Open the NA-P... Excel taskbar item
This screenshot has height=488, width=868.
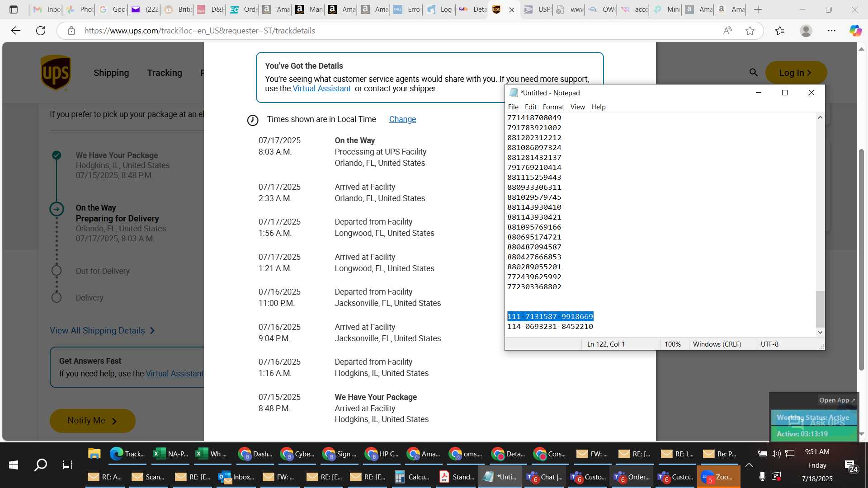171,454
